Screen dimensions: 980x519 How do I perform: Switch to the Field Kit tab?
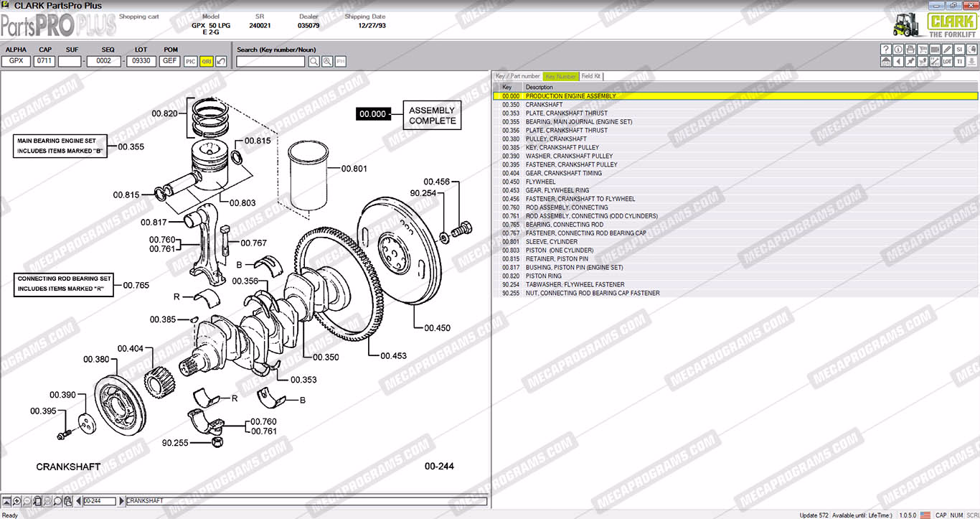pos(592,76)
